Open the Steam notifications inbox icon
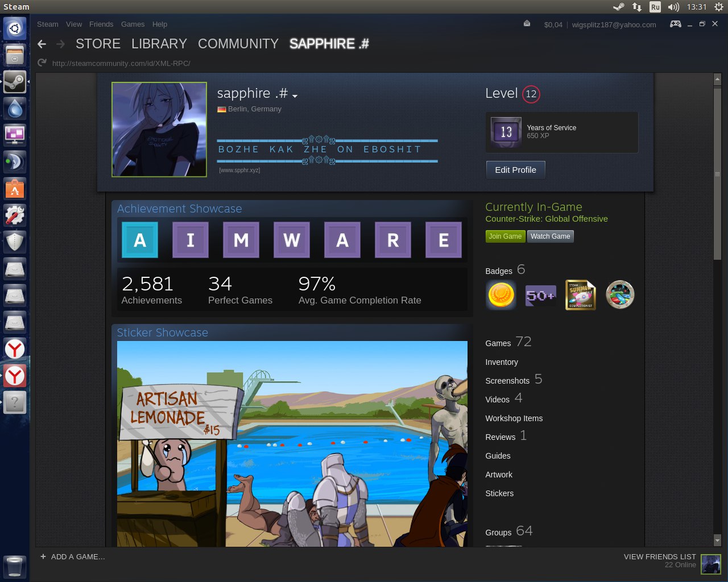Viewport: 728px width, 582px height. (527, 24)
